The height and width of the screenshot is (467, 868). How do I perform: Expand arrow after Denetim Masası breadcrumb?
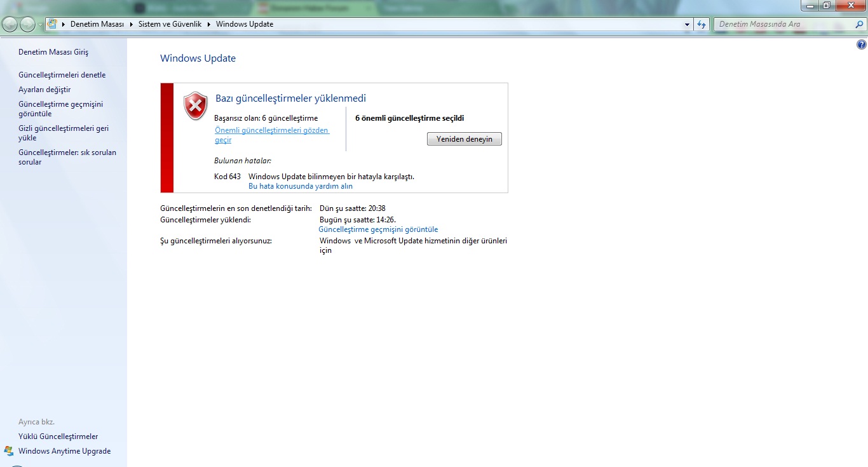(x=131, y=24)
